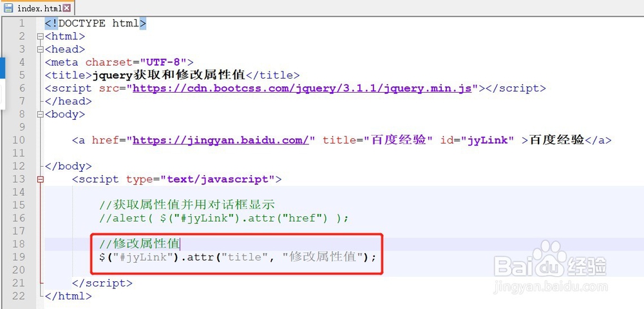The height and width of the screenshot is (309, 644).
Task: Click the meta charset="UTF-8" line
Action: 119,62
